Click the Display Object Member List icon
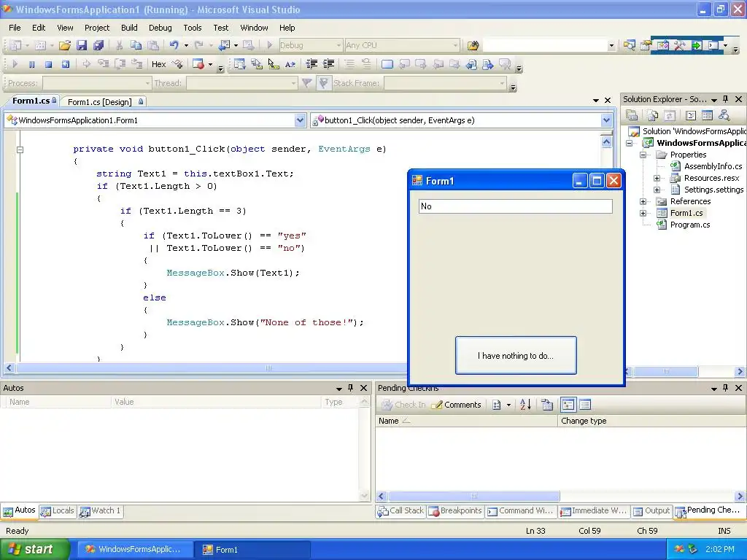 click(x=239, y=64)
